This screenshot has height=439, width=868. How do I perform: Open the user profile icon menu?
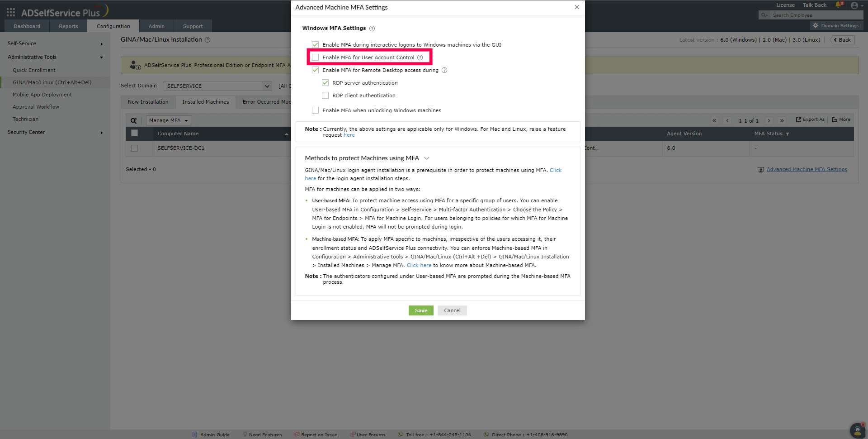(854, 5)
